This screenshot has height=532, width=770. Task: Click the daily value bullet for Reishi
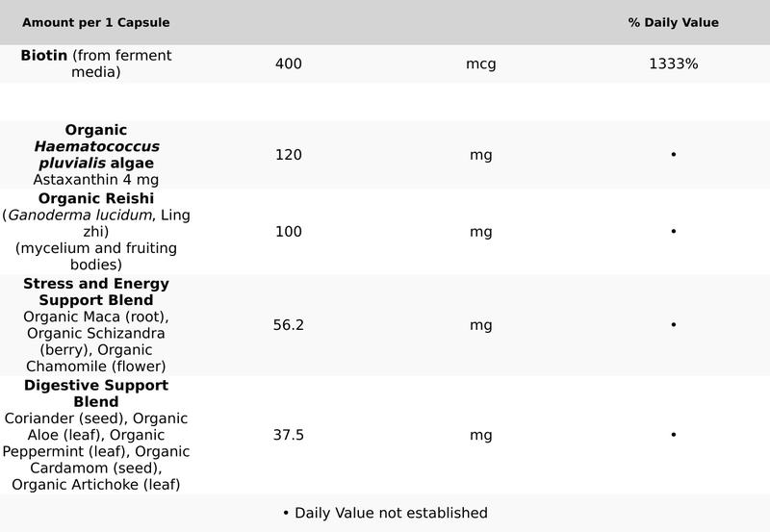(673, 231)
